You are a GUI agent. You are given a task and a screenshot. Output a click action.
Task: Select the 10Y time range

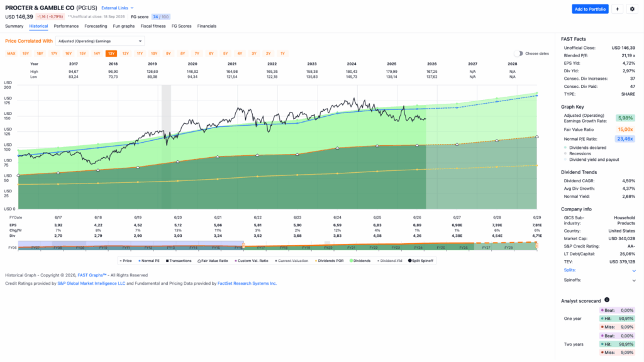(x=154, y=53)
